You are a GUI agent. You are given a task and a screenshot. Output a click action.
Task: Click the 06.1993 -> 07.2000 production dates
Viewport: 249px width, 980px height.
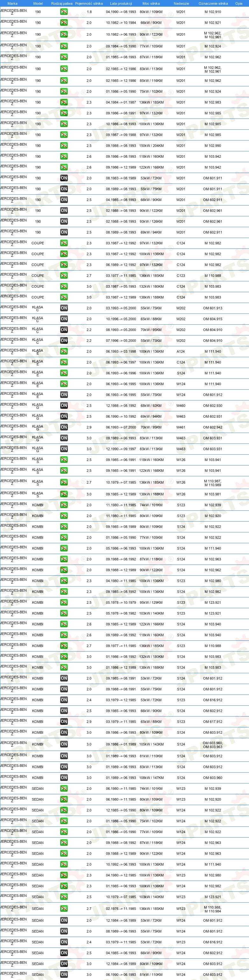pos(121,427)
